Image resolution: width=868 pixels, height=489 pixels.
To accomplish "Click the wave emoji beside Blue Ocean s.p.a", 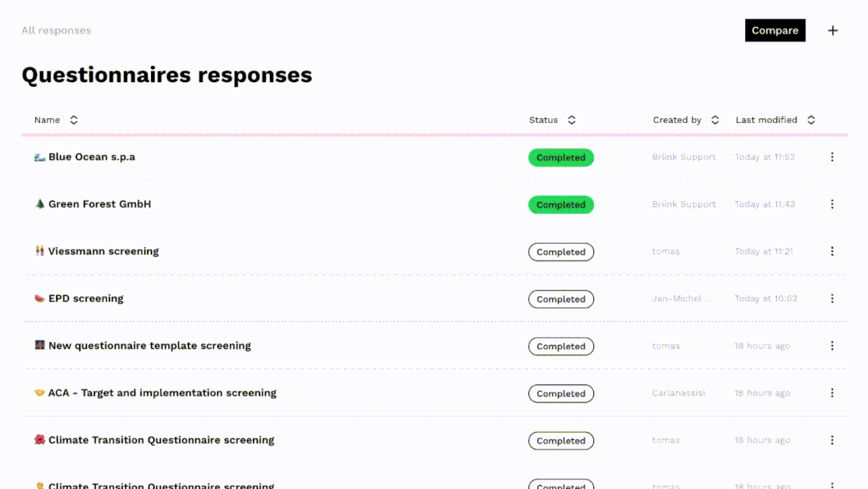I will 39,157.
